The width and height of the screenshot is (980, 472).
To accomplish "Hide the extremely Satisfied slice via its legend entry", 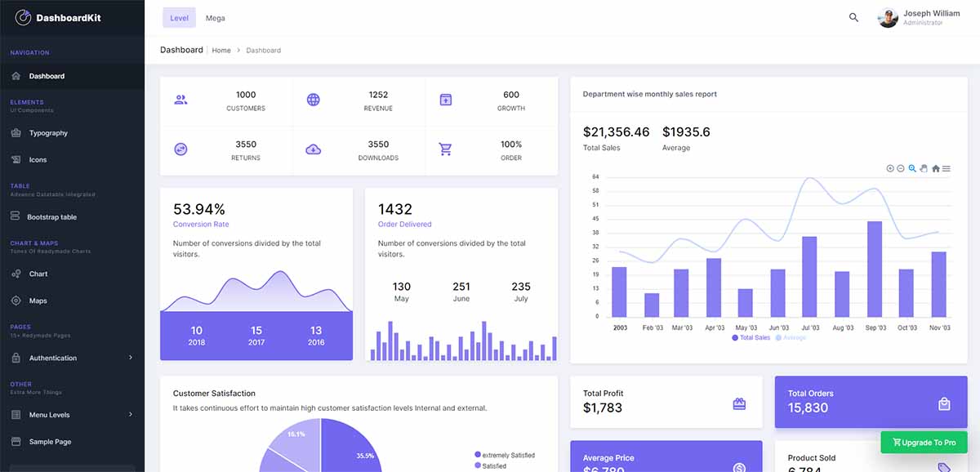I will (x=506, y=454).
